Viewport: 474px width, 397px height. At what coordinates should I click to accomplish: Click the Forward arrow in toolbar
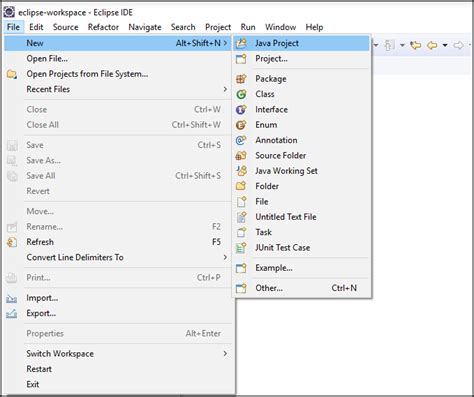459,45
